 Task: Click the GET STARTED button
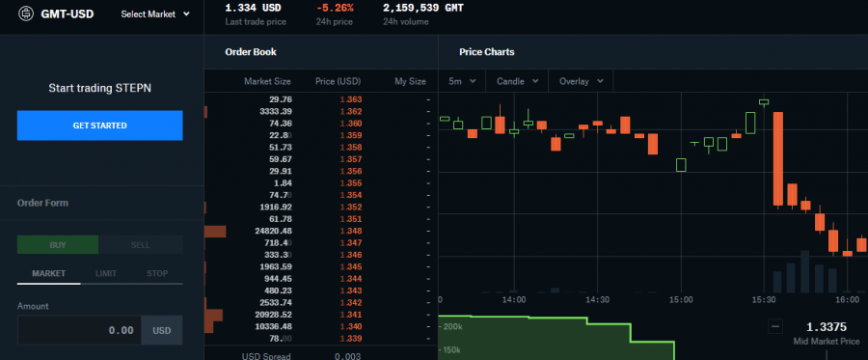(99, 125)
